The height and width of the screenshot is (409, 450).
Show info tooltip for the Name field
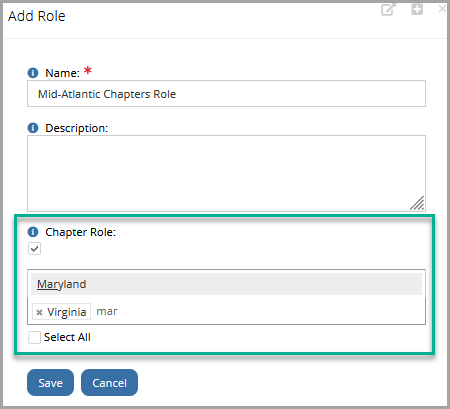point(33,73)
